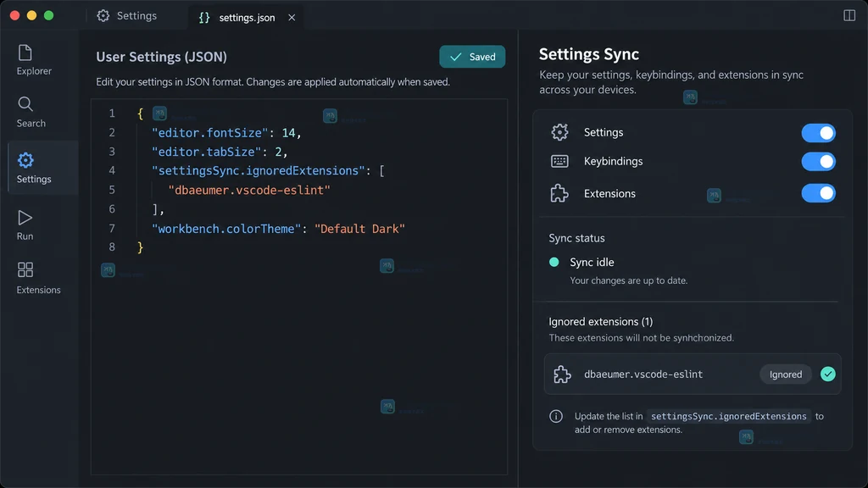Screen dimensions: 868x488
Task: Click the User Settings (JSON) heading
Action: tap(162, 57)
